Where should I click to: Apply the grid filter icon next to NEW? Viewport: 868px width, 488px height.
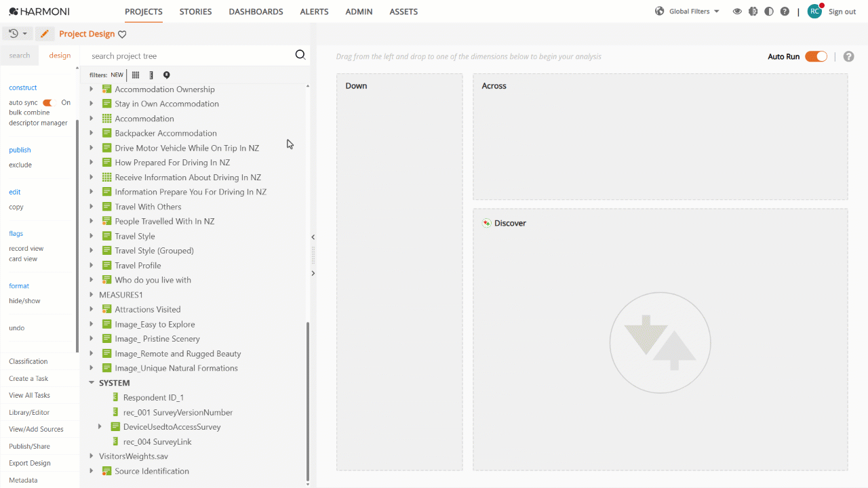(x=136, y=75)
